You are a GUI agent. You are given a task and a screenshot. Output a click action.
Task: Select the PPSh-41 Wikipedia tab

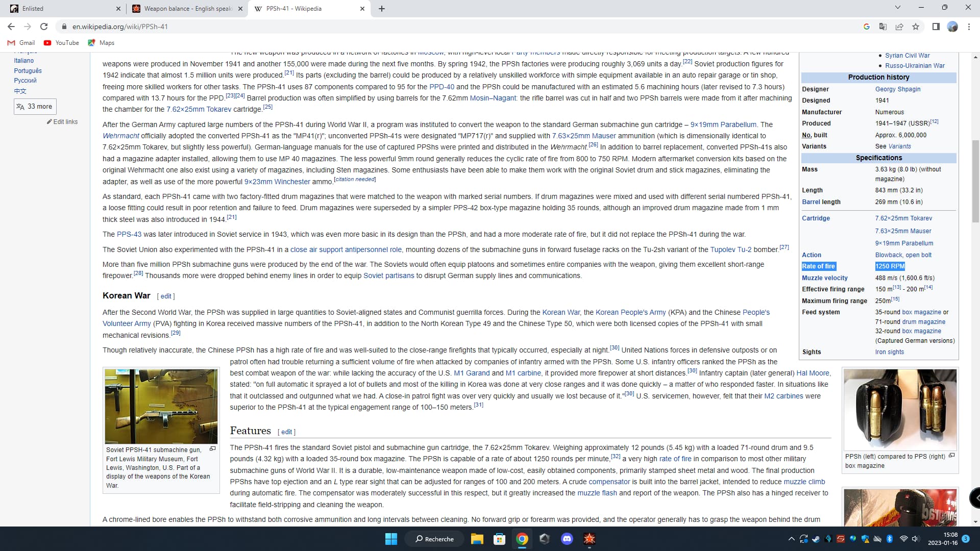click(x=309, y=9)
